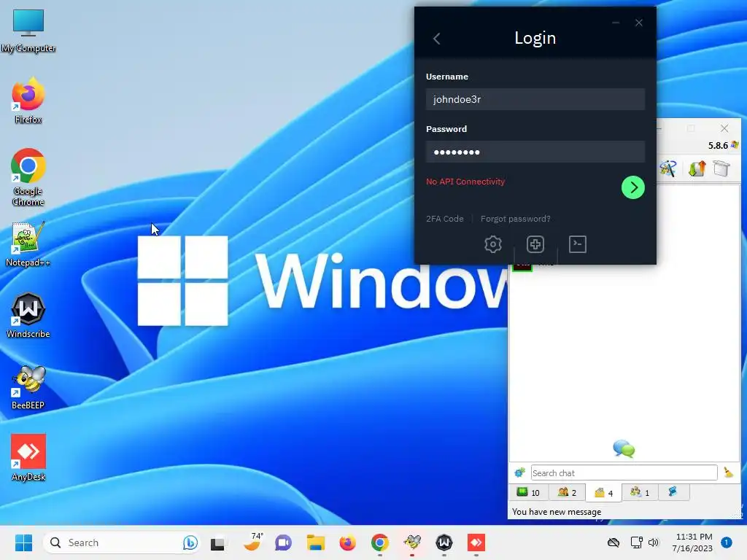Viewport: 747px width, 560px height.
Task: Select the Firefox desktop shortcut
Action: tap(28, 101)
